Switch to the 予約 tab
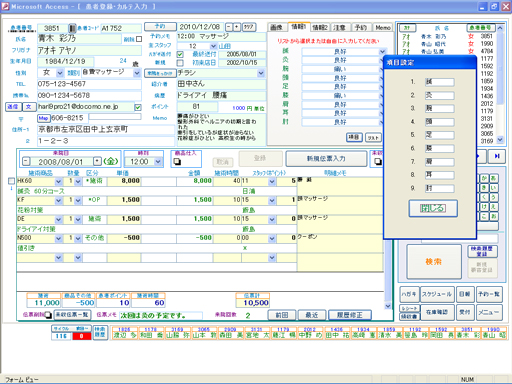 click(361, 27)
